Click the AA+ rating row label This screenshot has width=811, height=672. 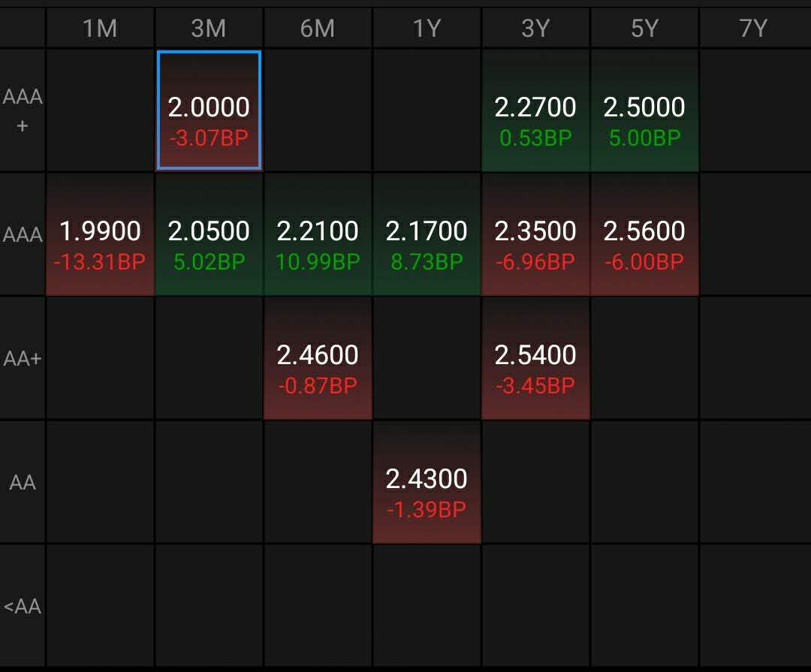click(x=23, y=359)
